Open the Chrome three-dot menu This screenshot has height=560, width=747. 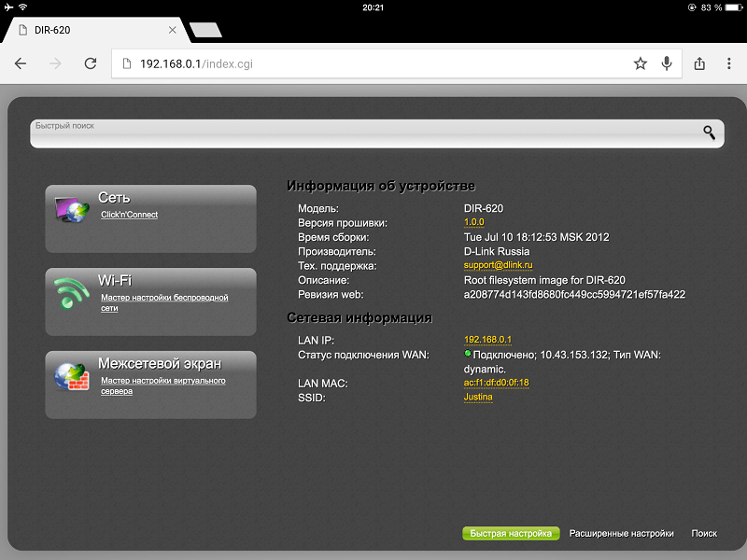pyautogui.click(x=729, y=63)
